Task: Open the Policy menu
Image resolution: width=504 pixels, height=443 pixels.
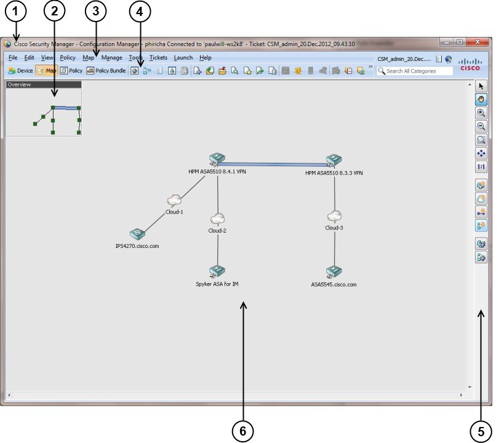Action: coord(68,58)
